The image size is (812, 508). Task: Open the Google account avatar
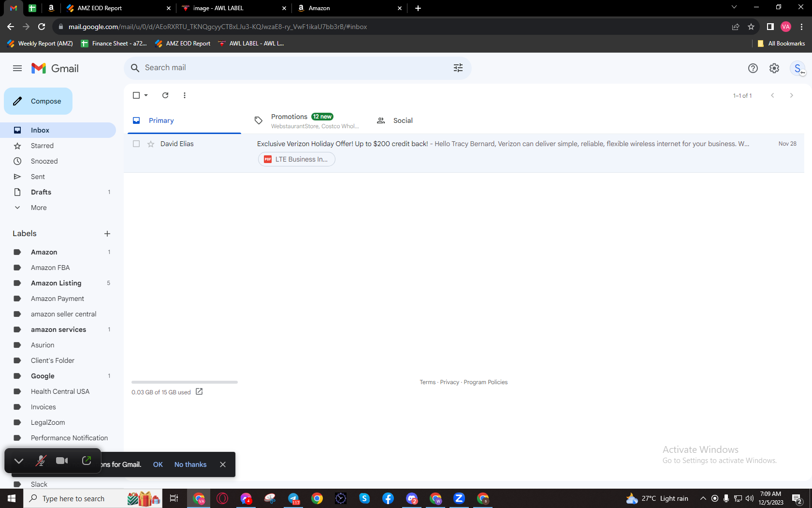tap(797, 68)
